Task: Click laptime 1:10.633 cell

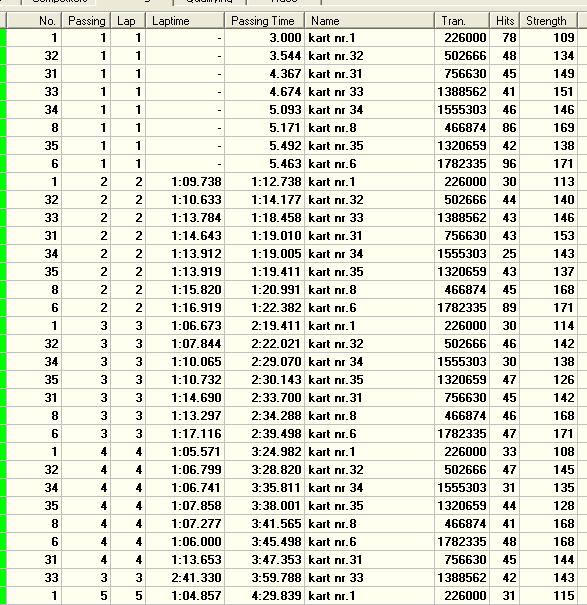Action: coord(185,200)
